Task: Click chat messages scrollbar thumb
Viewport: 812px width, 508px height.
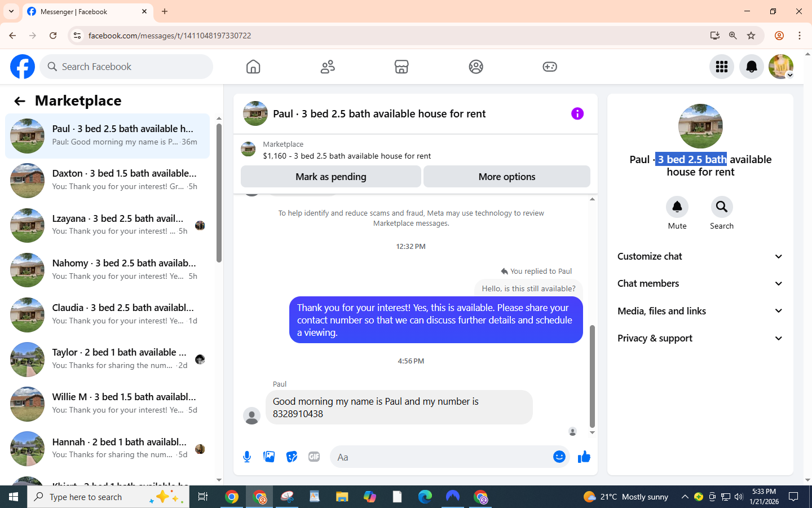Action: tap(592, 376)
